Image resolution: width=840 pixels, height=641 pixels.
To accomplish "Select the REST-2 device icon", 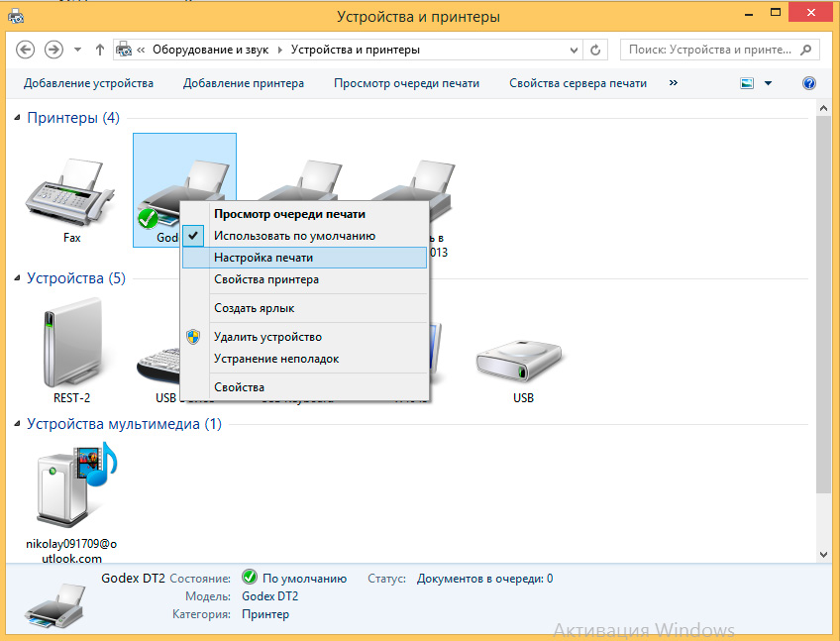I will pos(71,343).
